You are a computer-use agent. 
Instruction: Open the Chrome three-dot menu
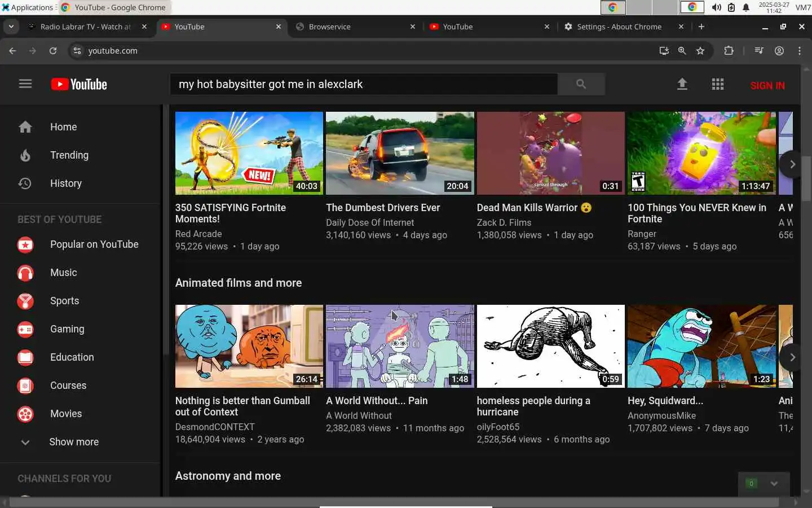click(x=800, y=51)
